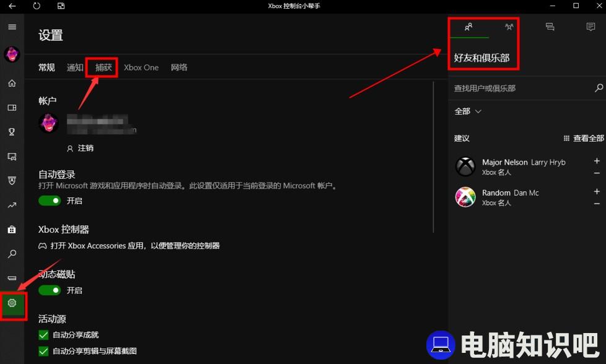The height and width of the screenshot is (364, 606).
Task: Click 查看全部 suggestions link
Action: coord(584,138)
